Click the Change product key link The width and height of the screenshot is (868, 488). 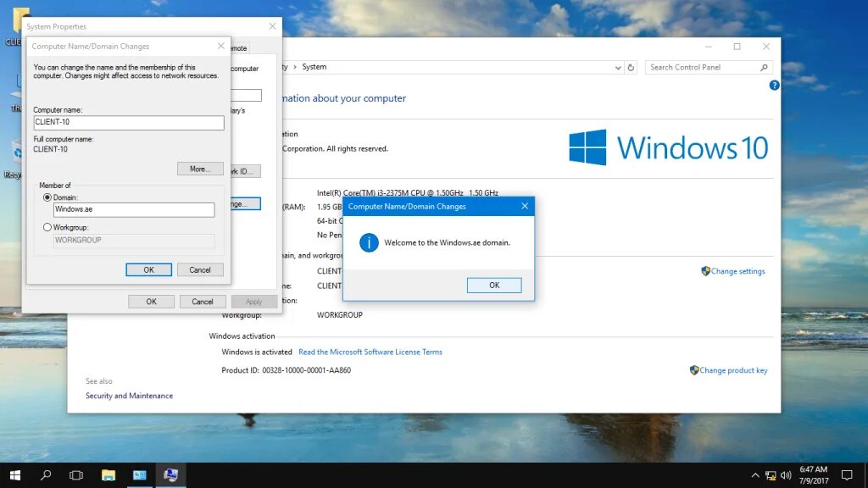coord(733,370)
